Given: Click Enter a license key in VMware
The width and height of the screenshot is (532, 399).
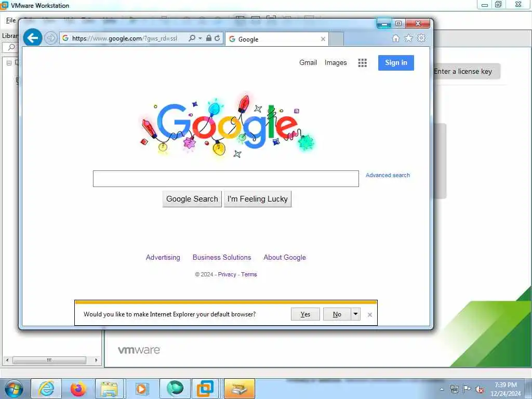Looking at the screenshot, I should [463, 72].
